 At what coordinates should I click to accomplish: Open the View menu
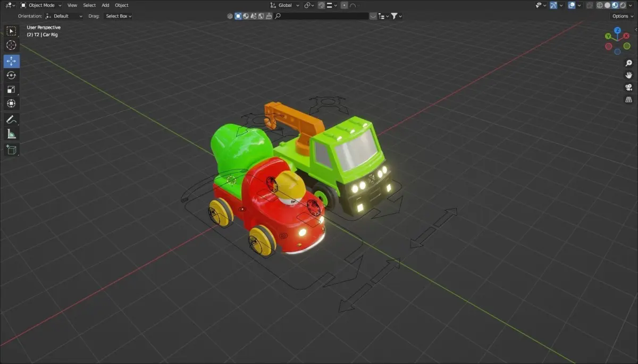coord(72,5)
